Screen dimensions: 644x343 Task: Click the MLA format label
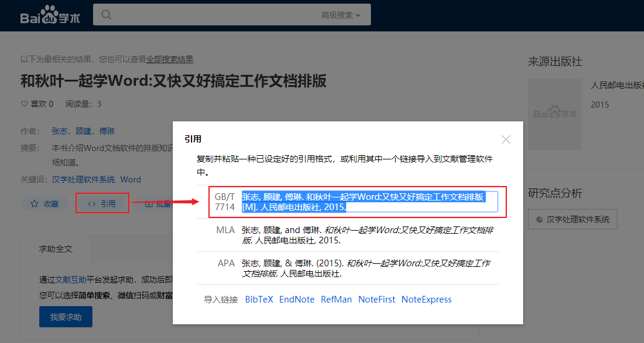(225, 230)
